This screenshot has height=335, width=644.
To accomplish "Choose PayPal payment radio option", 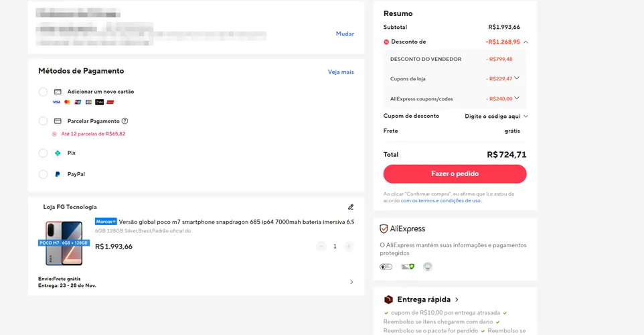I will 43,174.
